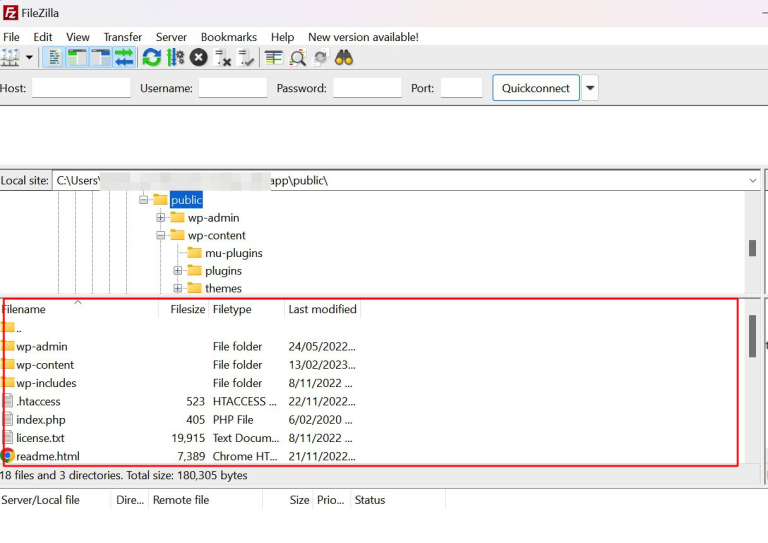Viewport: 768px width, 543px height.
Task: Open the directory listing filters icon
Action: pos(273,58)
